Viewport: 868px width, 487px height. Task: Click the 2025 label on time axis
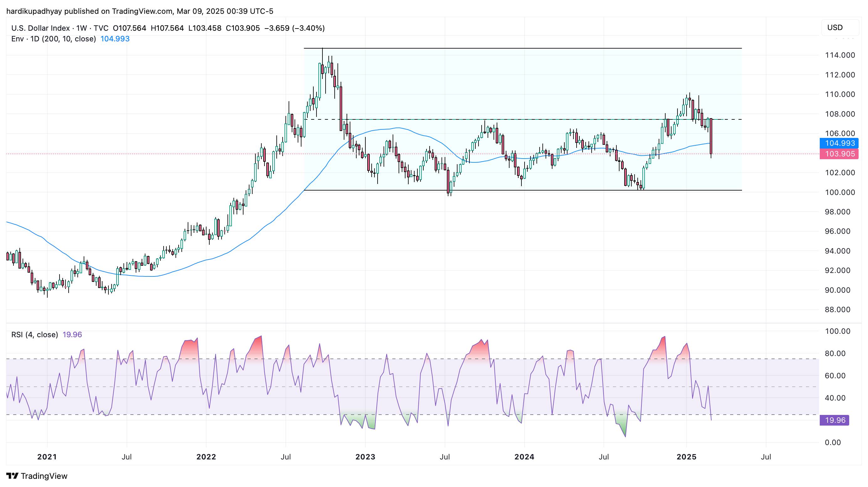tap(686, 457)
